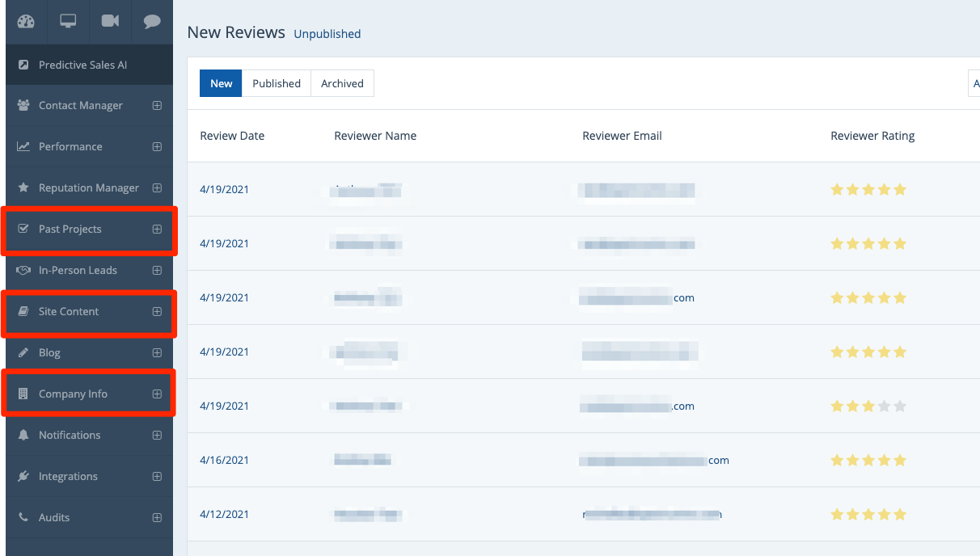This screenshot has height=556, width=980.
Task: Expand Past Projects submenu
Action: click(x=157, y=230)
